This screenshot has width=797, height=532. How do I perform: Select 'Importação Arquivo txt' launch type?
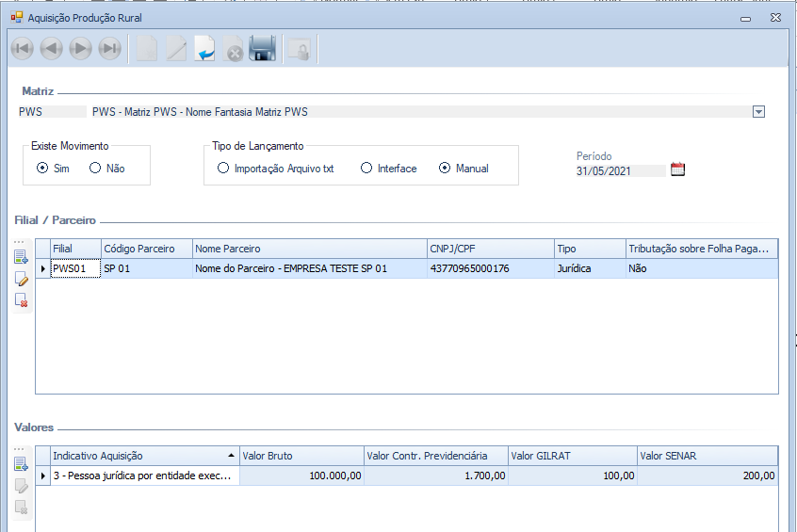pos(223,169)
